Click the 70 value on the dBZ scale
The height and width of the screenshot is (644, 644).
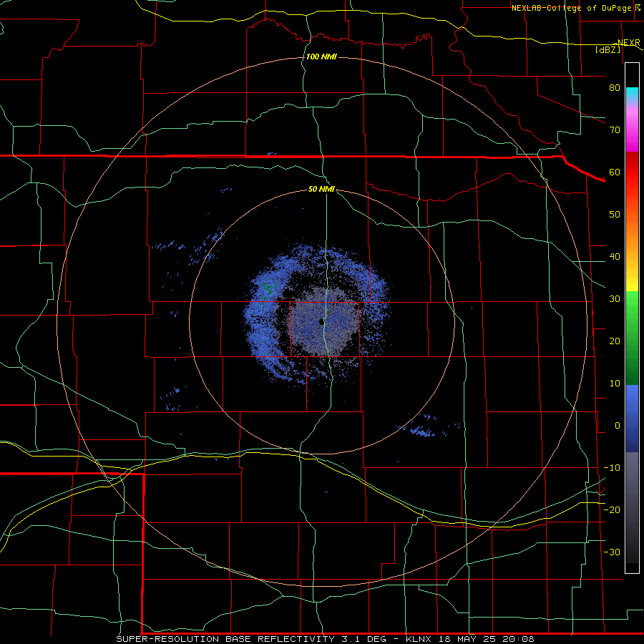coord(615,130)
